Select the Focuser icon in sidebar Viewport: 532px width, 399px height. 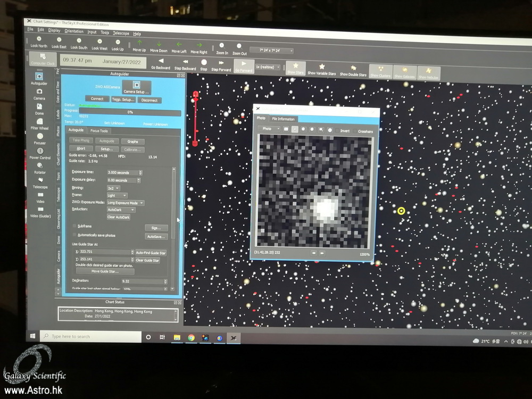(x=40, y=136)
